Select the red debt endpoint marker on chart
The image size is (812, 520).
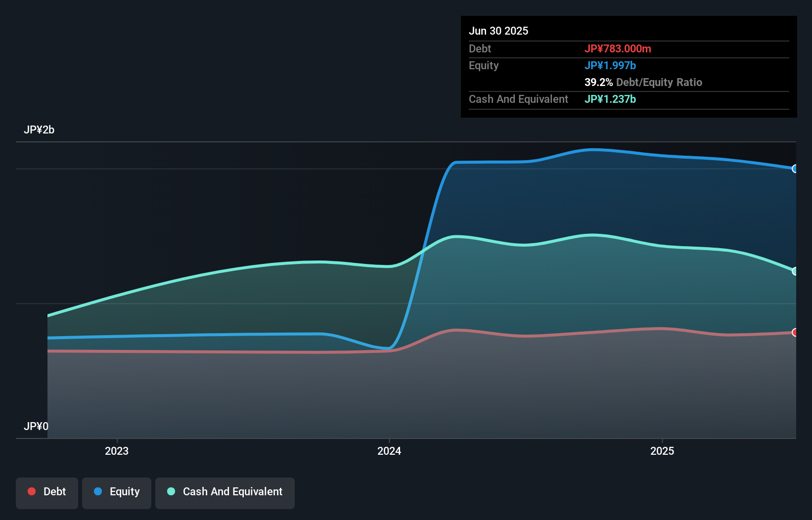click(794, 332)
